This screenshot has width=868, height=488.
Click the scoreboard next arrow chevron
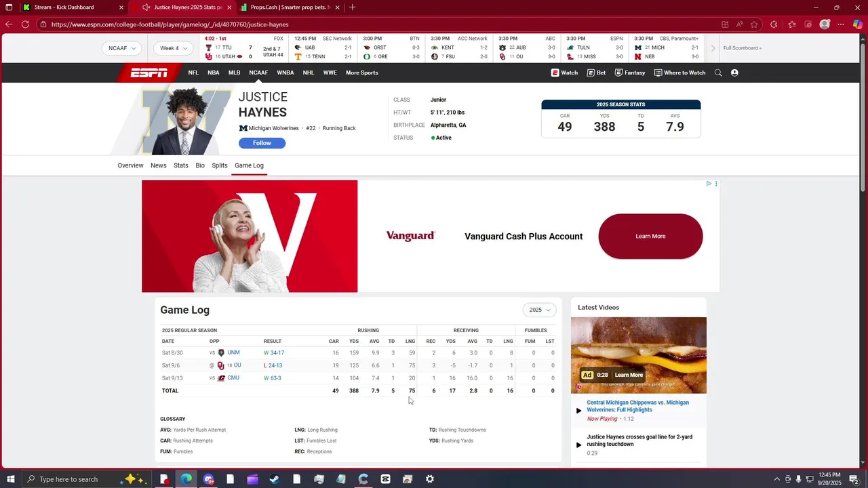pos(713,48)
